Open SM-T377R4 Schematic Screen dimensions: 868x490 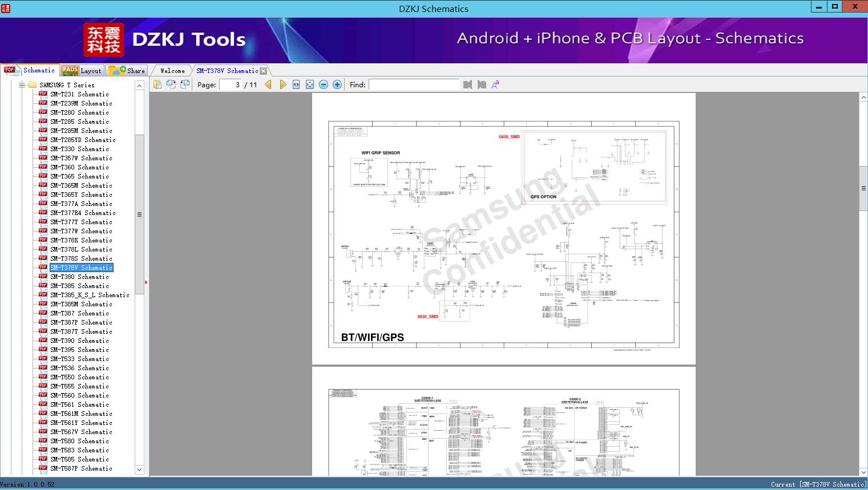coord(83,213)
